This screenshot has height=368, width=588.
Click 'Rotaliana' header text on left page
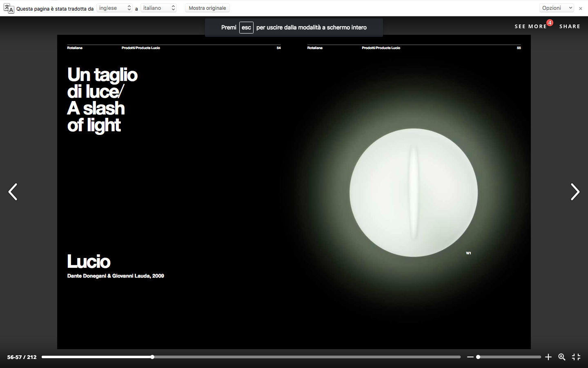(75, 48)
